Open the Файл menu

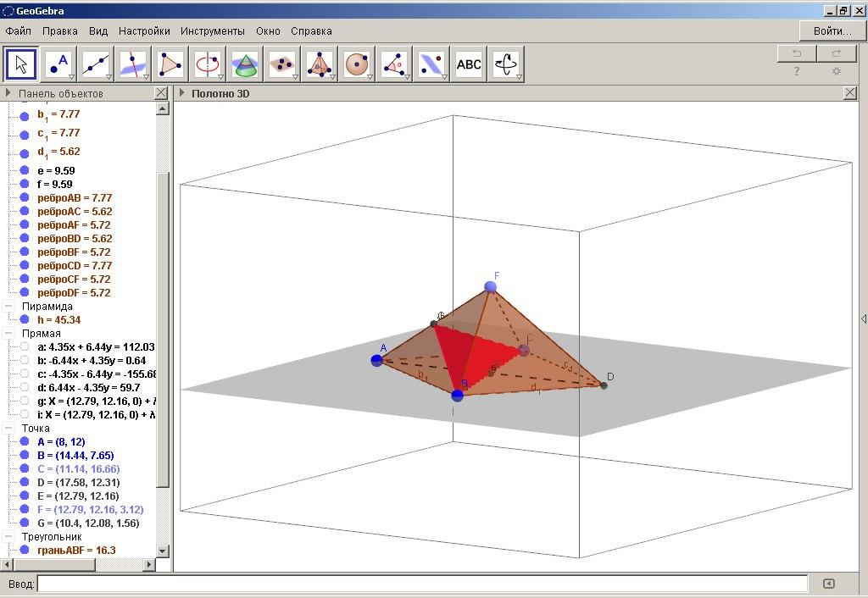pyautogui.click(x=19, y=31)
